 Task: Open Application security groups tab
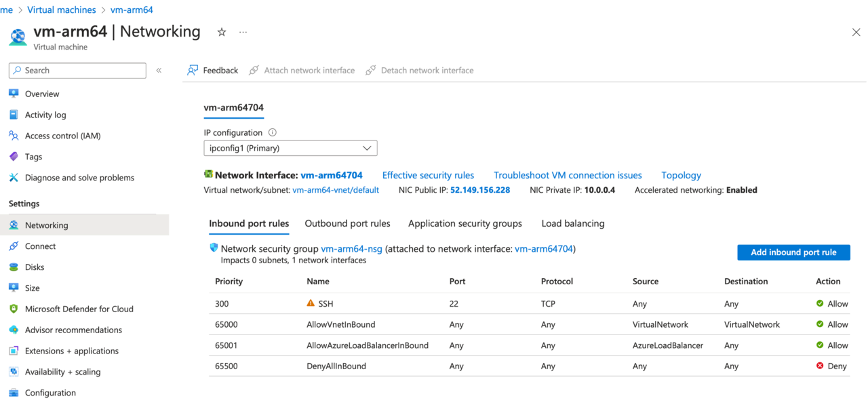[465, 223]
